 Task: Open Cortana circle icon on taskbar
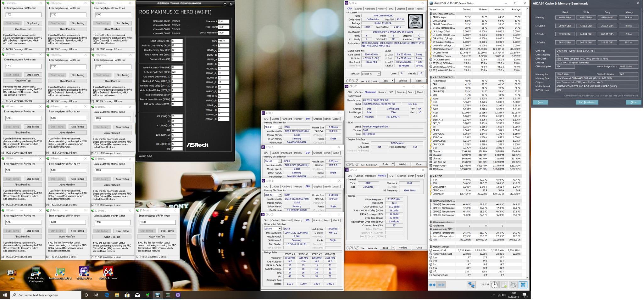pos(86,295)
